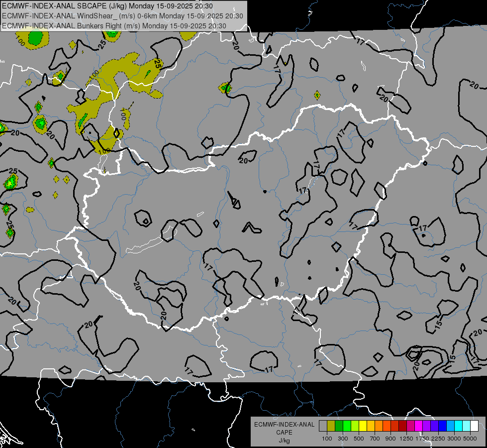The height and width of the screenshot is (448, 487).
Task: Click the gray legend swatch below 100
Action: (323, 426)
